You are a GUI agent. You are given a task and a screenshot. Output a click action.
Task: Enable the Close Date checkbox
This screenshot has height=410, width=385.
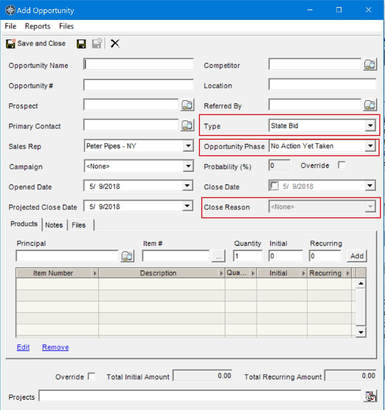274,186
